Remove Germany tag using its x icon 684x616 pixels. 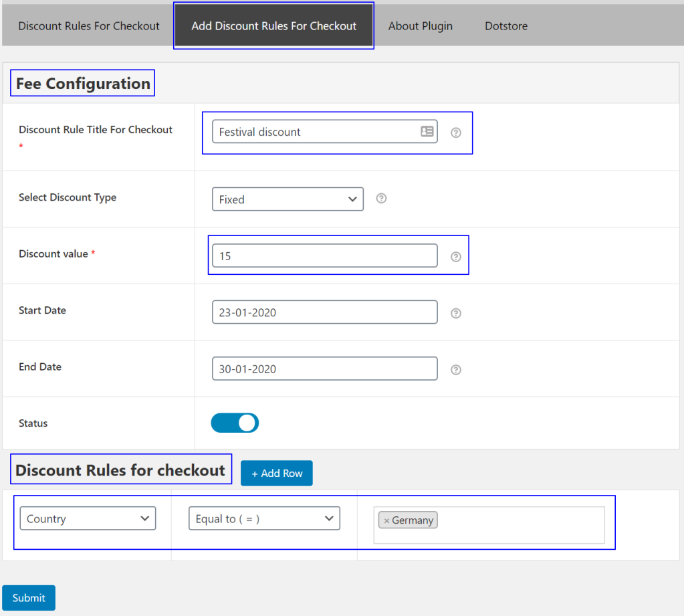click(x=386, y=520)
